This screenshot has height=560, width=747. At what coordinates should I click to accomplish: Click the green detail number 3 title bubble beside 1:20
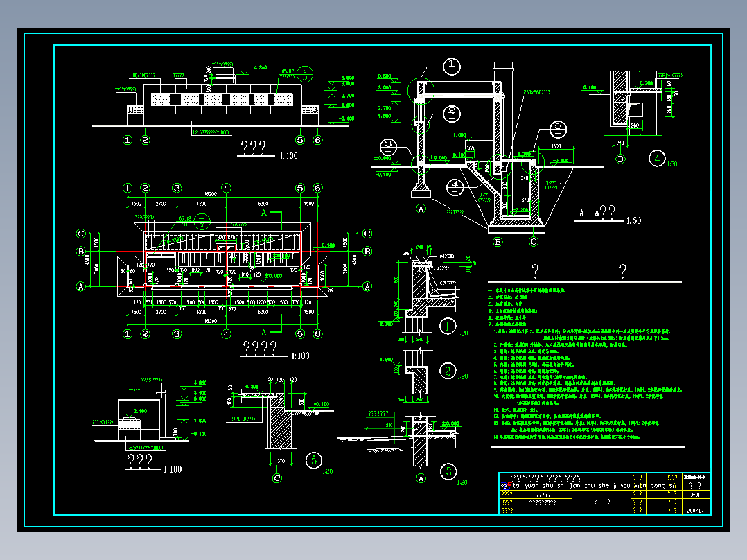(448, 472)
